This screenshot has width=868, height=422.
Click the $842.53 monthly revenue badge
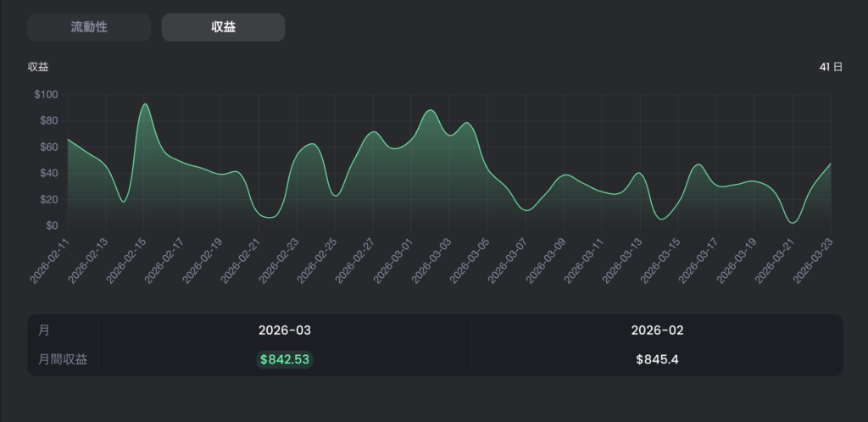(285, 359)
